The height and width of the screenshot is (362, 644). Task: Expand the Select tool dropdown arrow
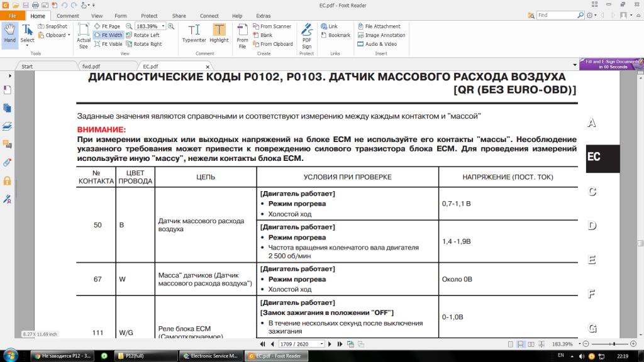click(x=27, y=45)
